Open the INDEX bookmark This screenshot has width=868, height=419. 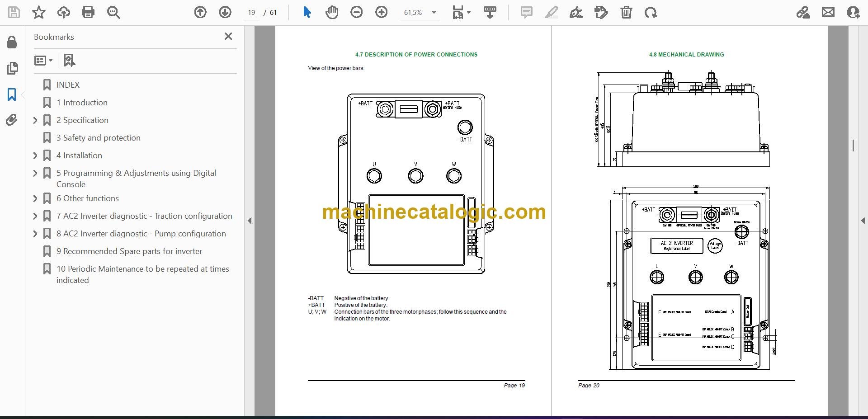68,85
